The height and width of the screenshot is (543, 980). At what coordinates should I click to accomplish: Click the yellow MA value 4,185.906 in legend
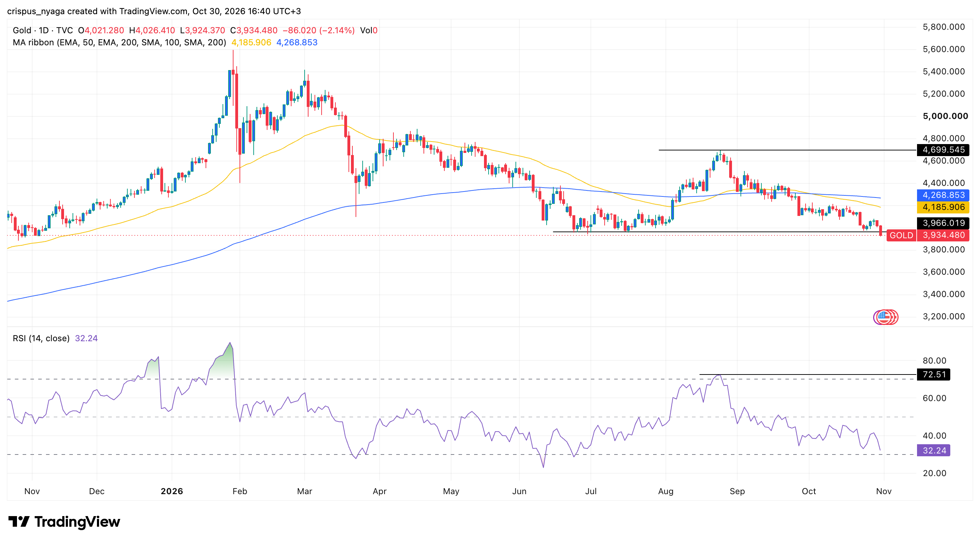click(x=252, y=42)
